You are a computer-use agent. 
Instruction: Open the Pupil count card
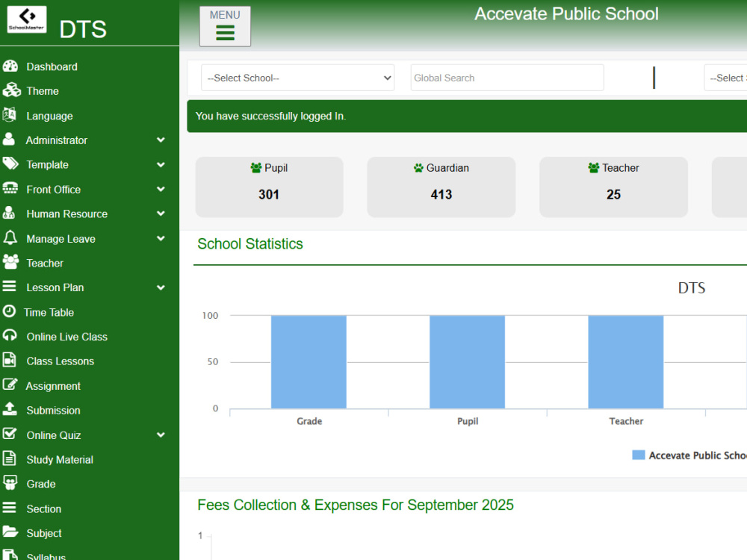pyautogui.click(x=269, y=187)
